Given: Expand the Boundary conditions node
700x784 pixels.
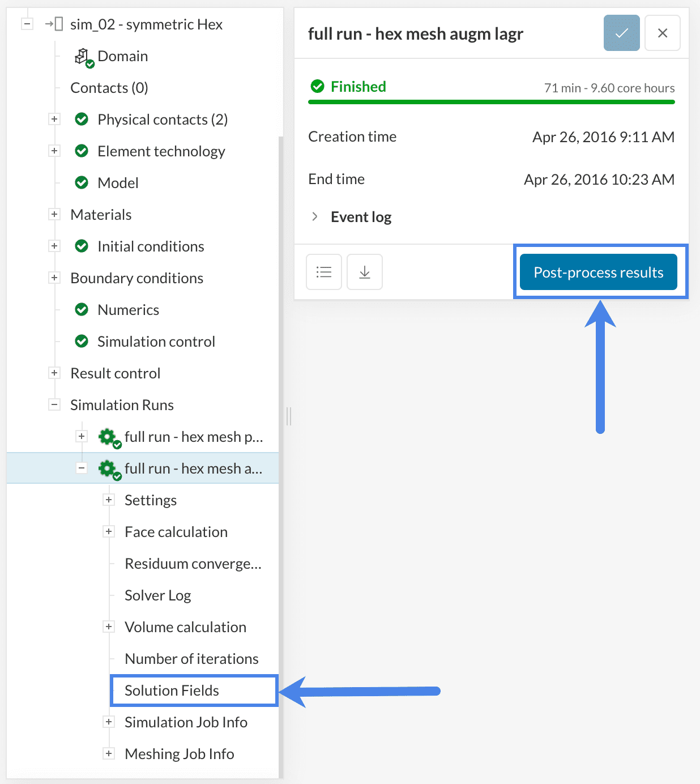Looking at the screenshot, I should [54, 278].
